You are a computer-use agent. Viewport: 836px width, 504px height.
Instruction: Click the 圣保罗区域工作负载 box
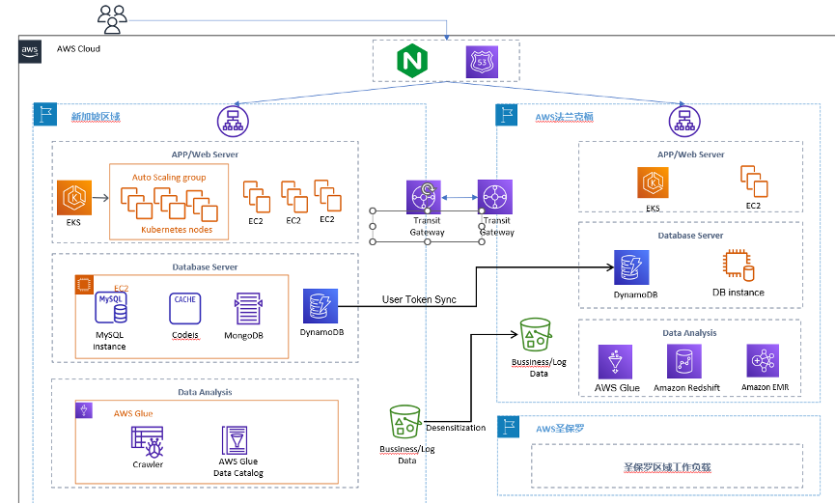point(666,466)
